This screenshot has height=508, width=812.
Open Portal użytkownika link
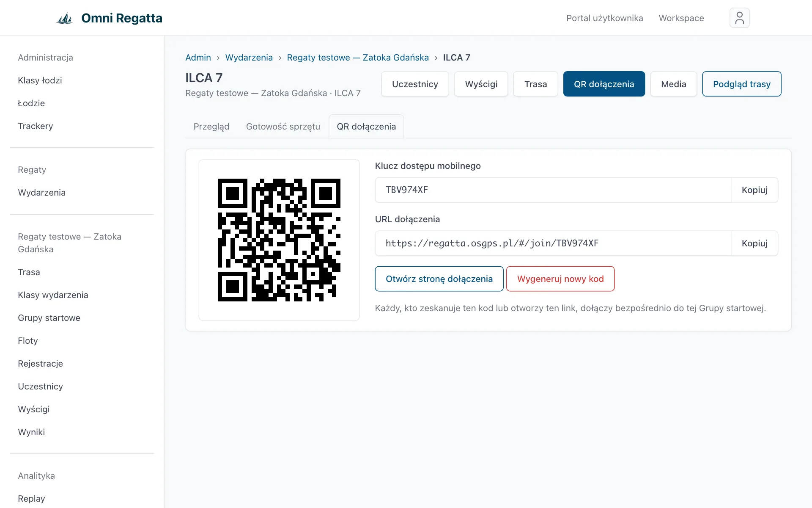pyautogui.click(x=604, y=18)
